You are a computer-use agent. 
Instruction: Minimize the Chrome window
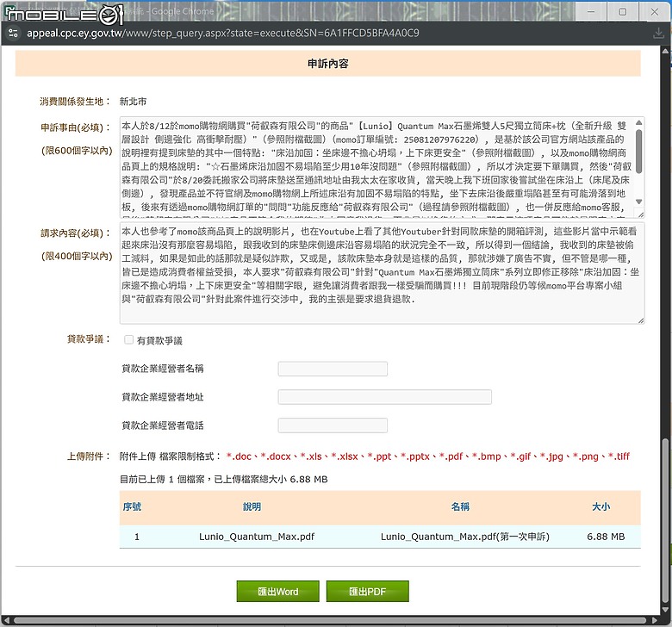591,11
